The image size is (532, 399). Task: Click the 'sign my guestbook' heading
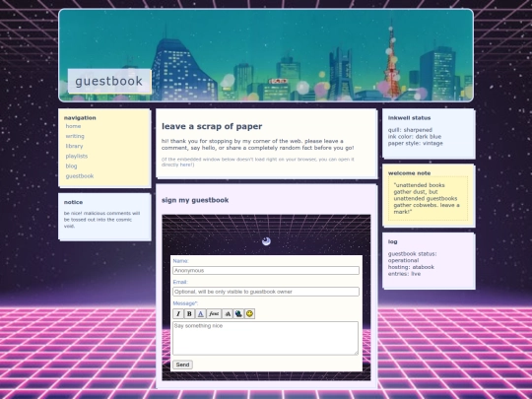195,200
